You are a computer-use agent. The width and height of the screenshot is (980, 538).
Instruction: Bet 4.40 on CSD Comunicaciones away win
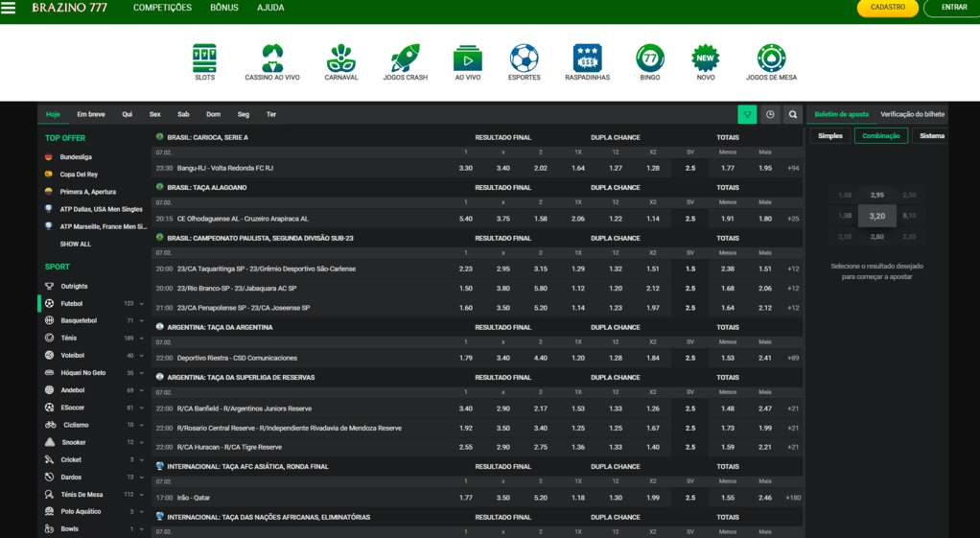point(541,358)
